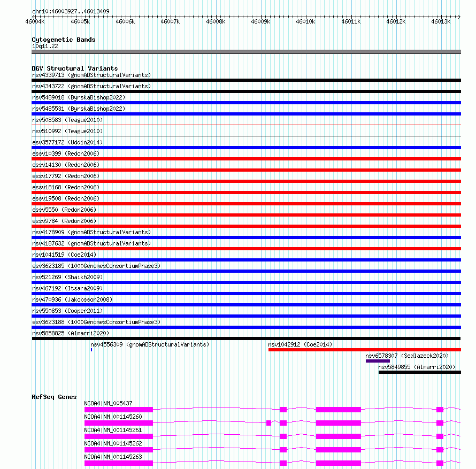Screen dimensions: 476x469
Task: Click the first large exon of NM_005437
Action: (x=119, y=410)
